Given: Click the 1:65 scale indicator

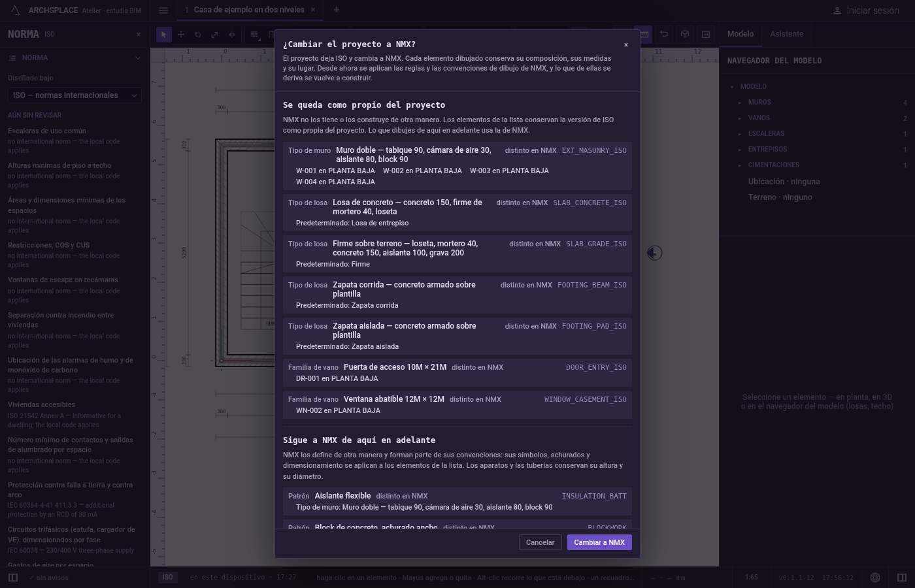Looking at the screenshot, I should pos(752,578).
